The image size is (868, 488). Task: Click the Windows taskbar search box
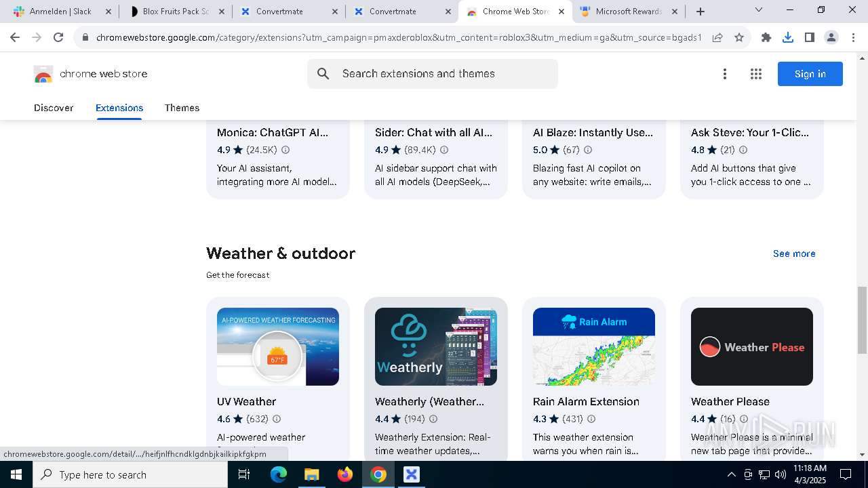pyautogui.click(x=130, y=474)
